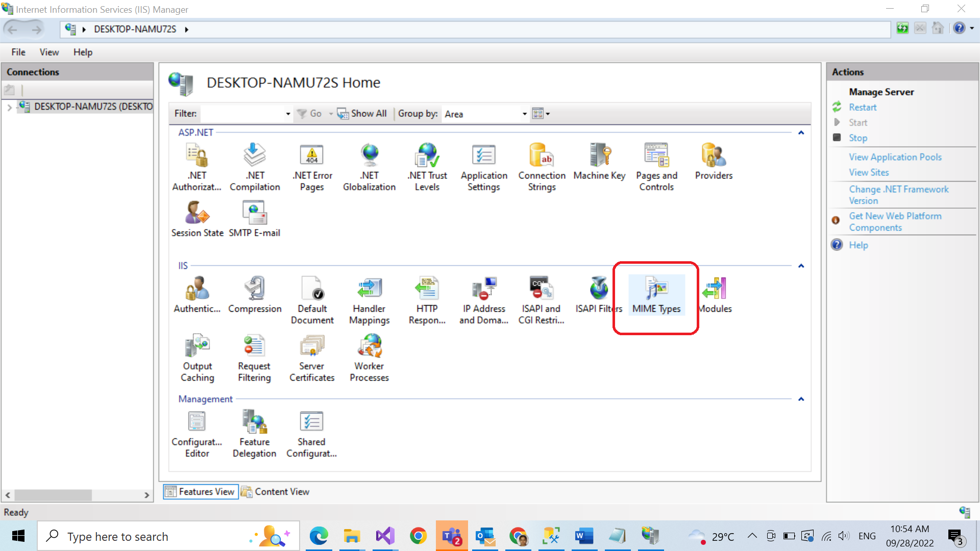Open ISAPI and CGI Restrictions
The image size is (980, 551).
[x=542, y=300]
